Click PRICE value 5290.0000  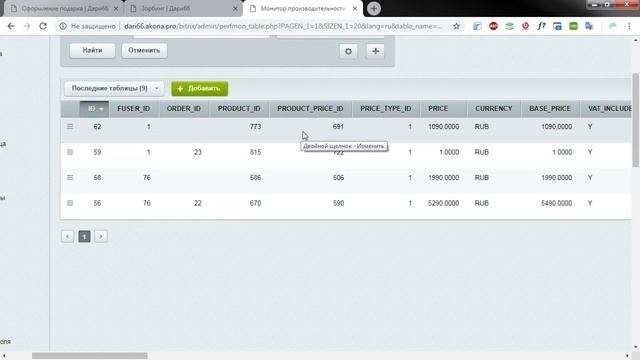pyautogui.click(x=444, y=203)
